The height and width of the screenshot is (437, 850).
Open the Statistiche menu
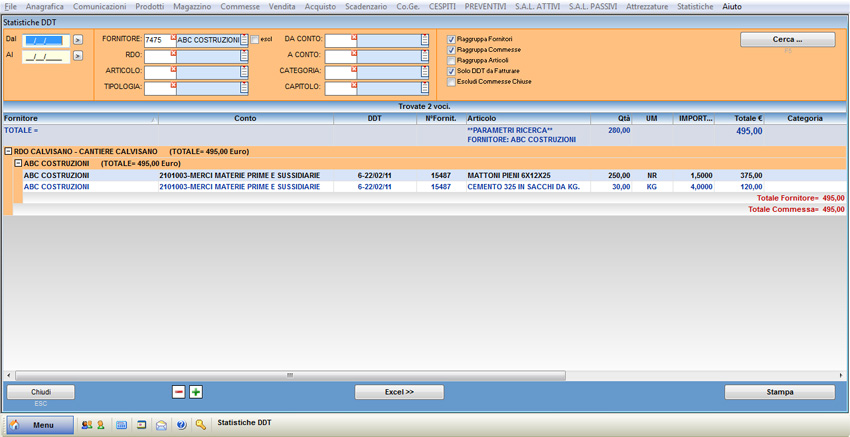coord(695,6)
